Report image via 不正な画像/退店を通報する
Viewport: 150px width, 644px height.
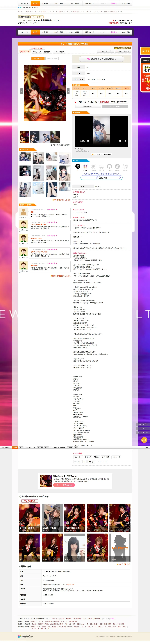pyautogui.click(x=61, y=145)
